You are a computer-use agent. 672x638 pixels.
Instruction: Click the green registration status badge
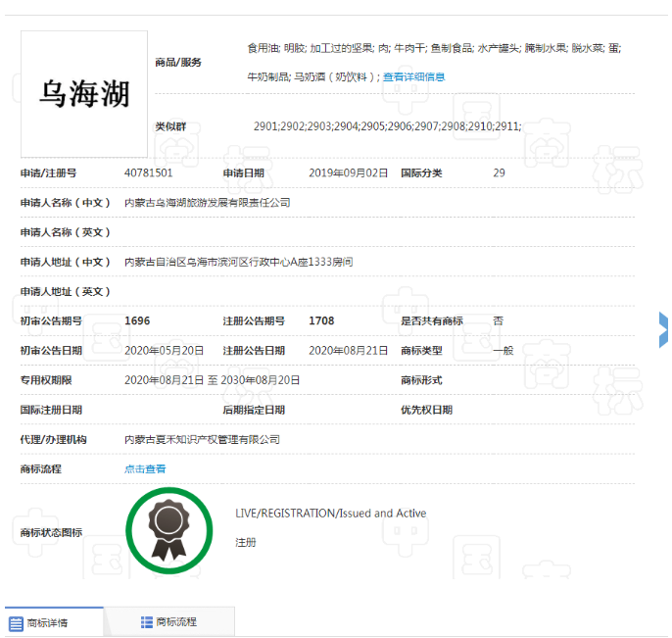[168, 530]
